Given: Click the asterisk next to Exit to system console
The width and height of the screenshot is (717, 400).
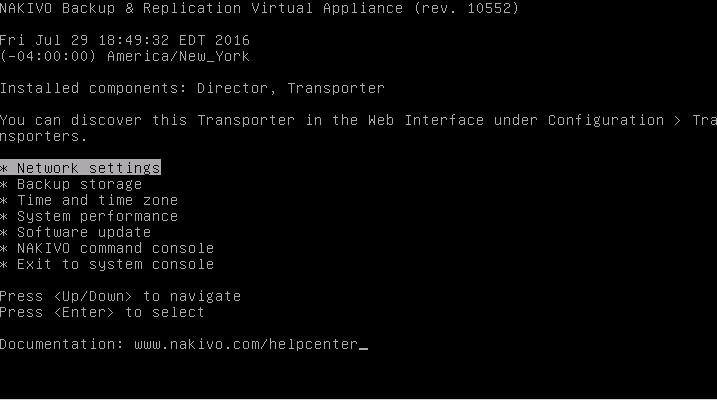Looking at the screenshot, I should 4,265.
